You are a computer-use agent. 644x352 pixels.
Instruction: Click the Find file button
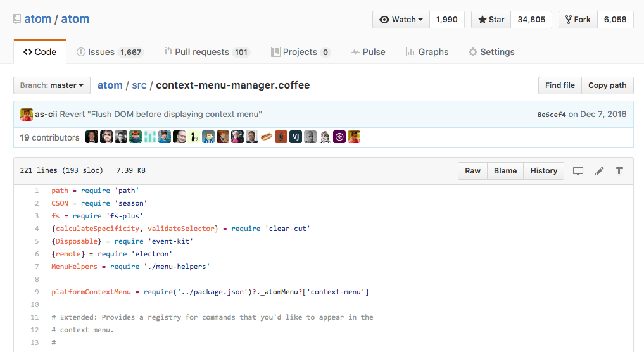tap(560, 85)
